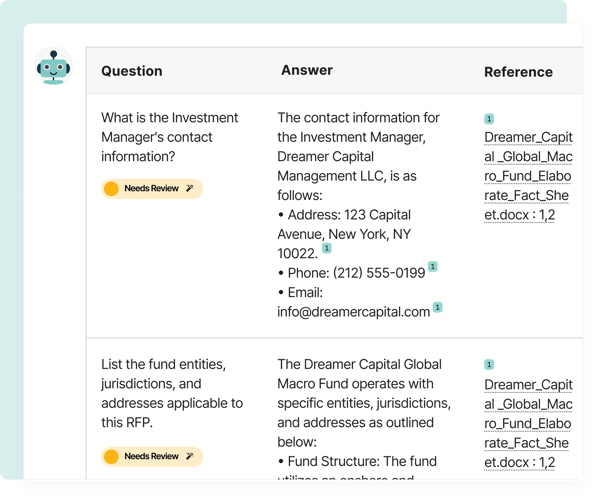
Task: Click reference badge 1 above first Dreamer_Capital file
Action: [489, 119]
